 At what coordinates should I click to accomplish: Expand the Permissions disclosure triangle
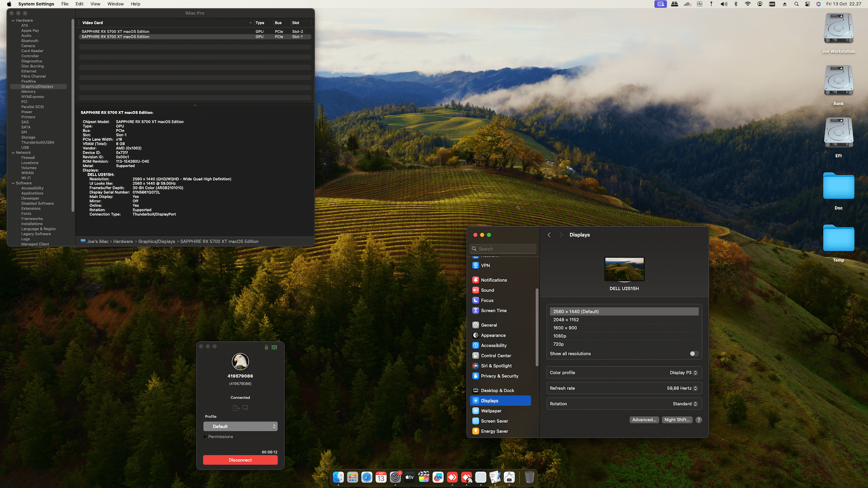(205, 436)
